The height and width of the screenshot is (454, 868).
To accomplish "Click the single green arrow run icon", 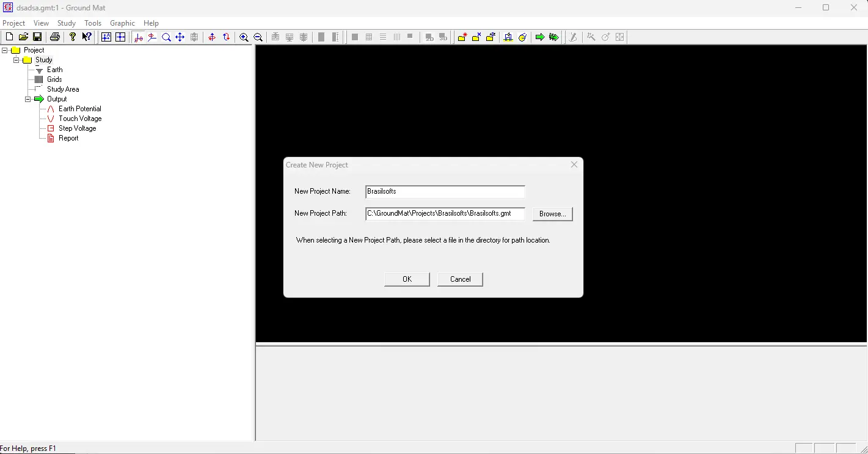I will [540, 37].
